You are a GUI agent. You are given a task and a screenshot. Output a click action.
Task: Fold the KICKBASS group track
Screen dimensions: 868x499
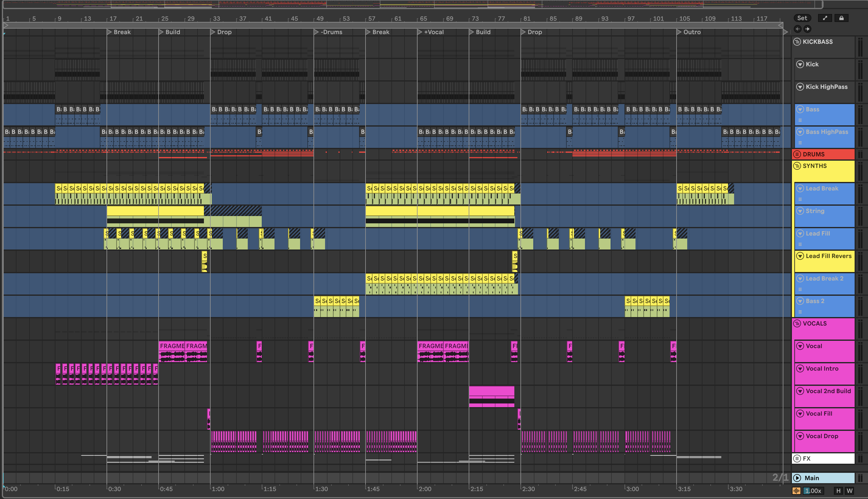tap(797, 42)
